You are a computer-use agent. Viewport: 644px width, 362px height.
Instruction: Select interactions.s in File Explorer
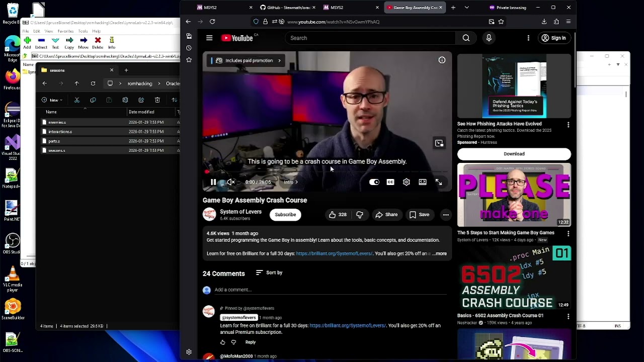[x=60, y=132]
